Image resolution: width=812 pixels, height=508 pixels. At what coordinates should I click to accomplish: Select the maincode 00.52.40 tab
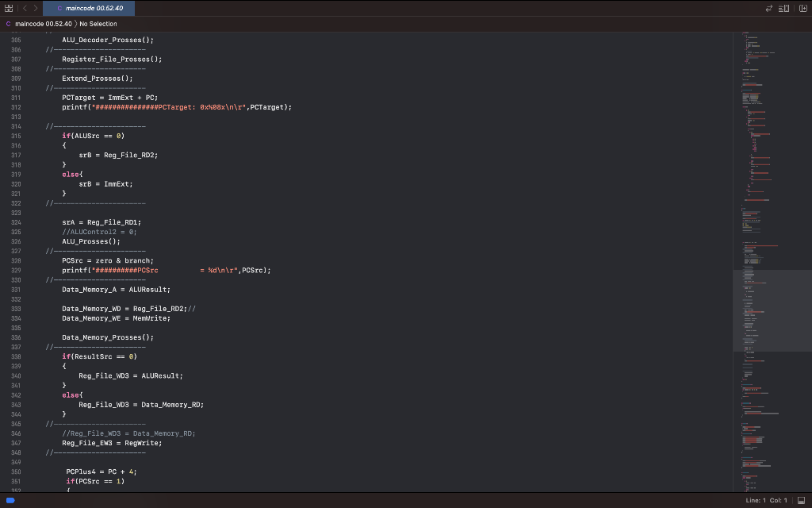(89, 8)
